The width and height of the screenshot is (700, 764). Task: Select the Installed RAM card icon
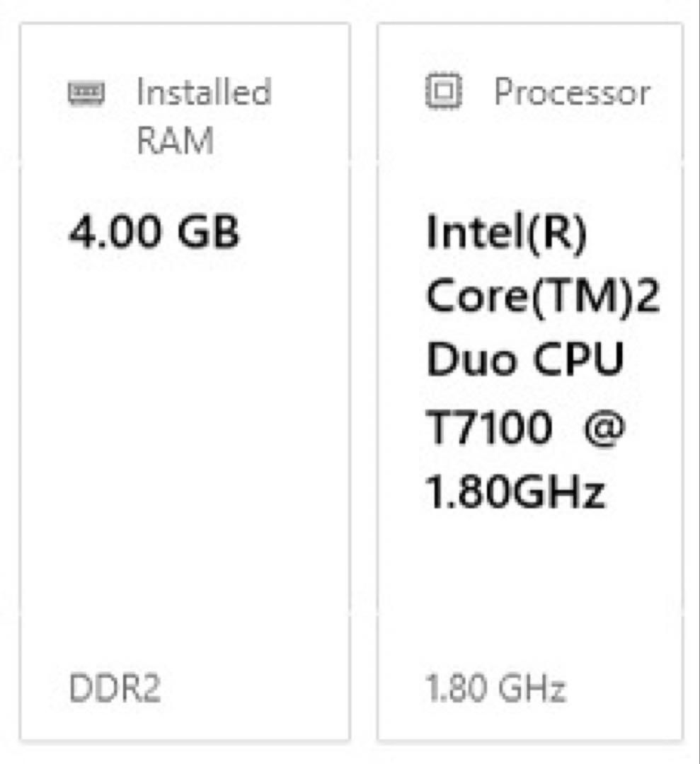(86, 91)
